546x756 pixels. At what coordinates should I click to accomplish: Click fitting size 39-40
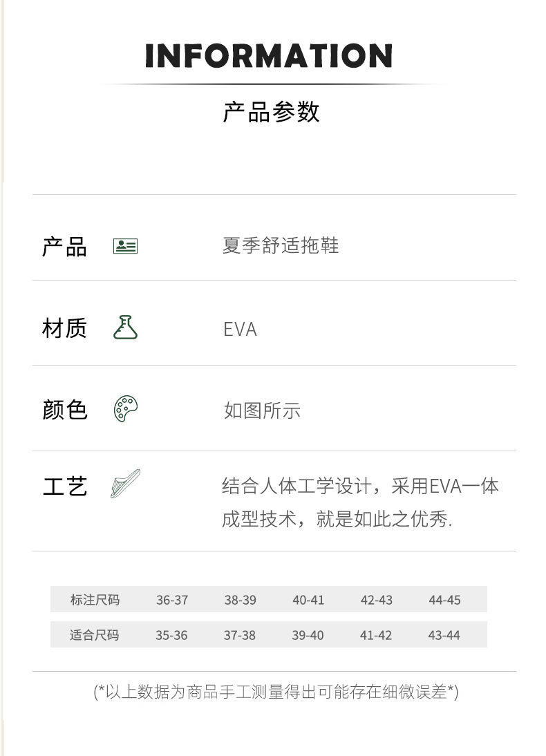pyautogui.click(x=308, y=635)
